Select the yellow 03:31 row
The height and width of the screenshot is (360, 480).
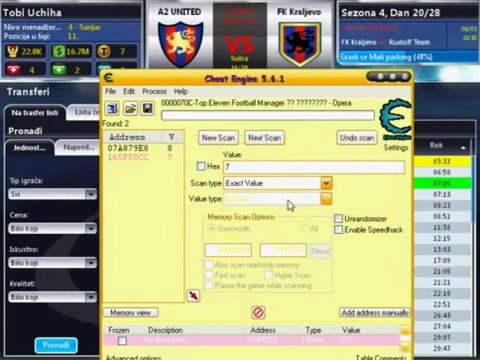(442, 161)
